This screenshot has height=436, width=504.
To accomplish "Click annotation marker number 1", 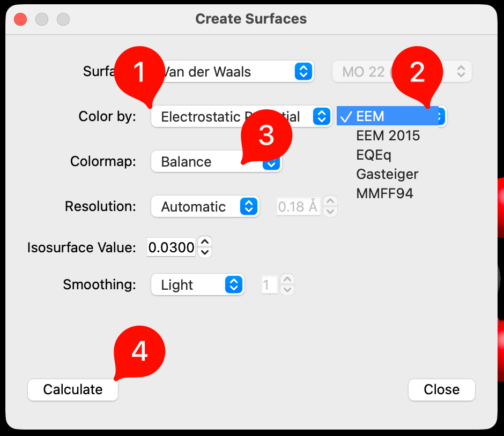I will click(139, 72).
